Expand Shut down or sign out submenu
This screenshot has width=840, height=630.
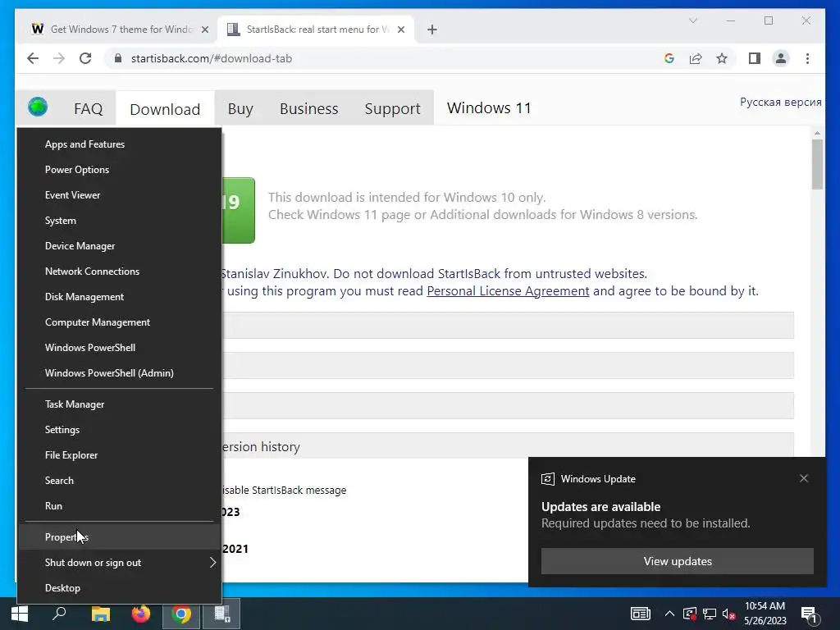tap(120, 563)
